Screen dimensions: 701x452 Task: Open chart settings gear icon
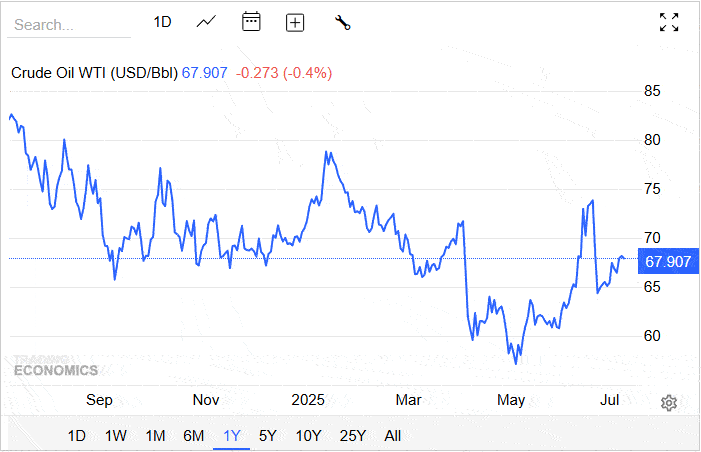[669, 402]
